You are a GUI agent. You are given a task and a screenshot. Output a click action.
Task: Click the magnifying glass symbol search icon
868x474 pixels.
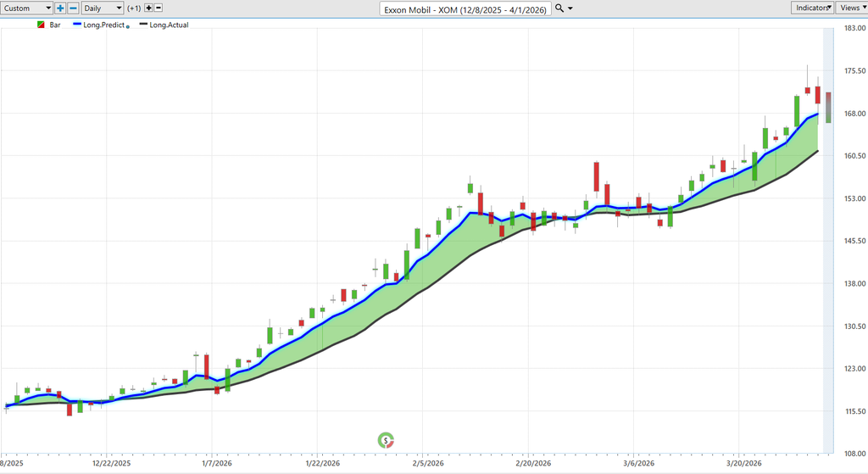(x=559, y=8)
